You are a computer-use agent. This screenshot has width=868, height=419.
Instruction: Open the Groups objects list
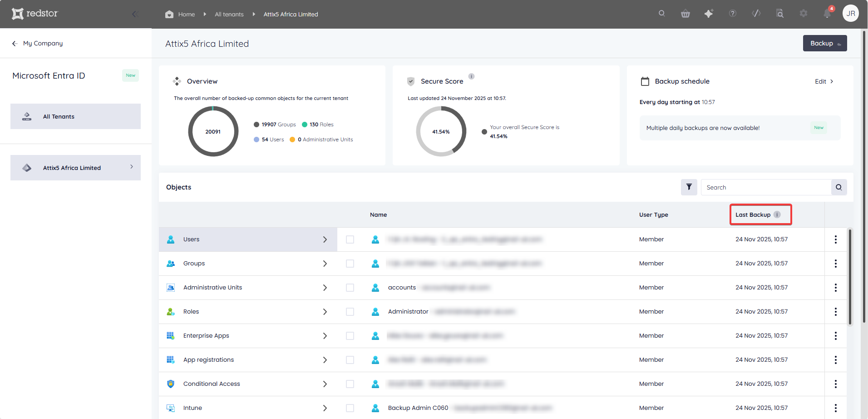248,264
